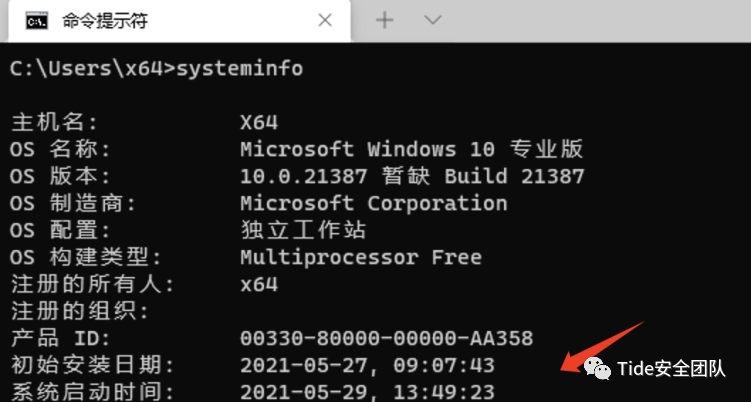Click the red arrow annotation
This screenshot has height=402, width=751.
[x=603, y=347]
